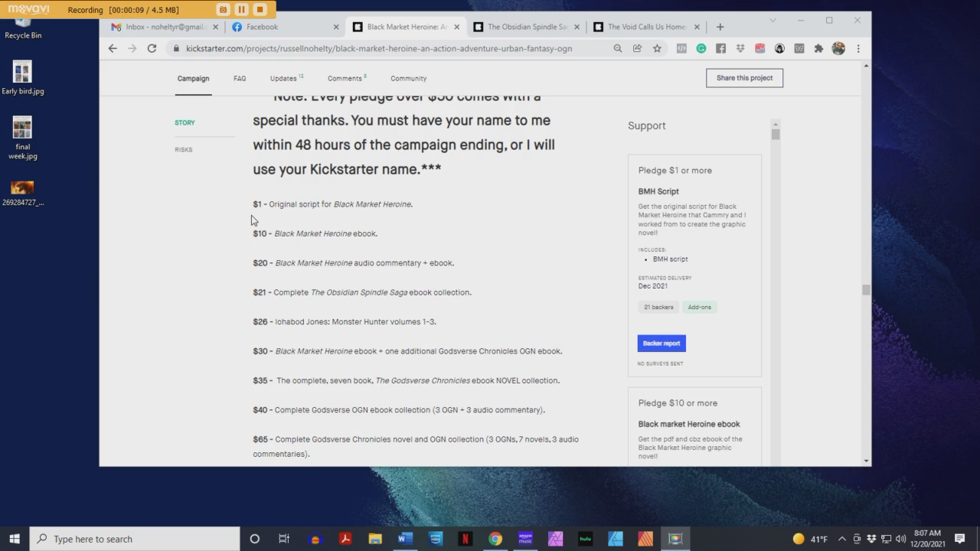Switch to the Facebook browser tab
Screen dimensions: 980x551
tap(262, 27)
